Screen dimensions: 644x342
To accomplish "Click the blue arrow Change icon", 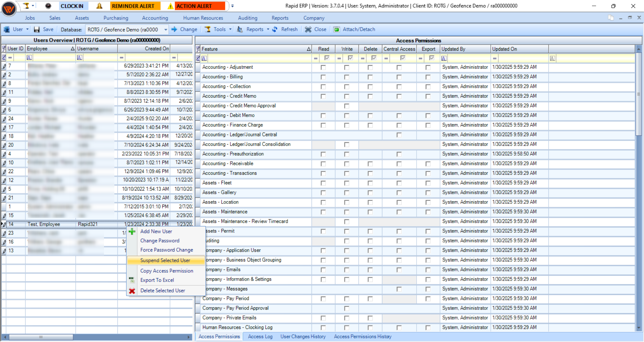I will pyautogui.click(x=174, y=30).
